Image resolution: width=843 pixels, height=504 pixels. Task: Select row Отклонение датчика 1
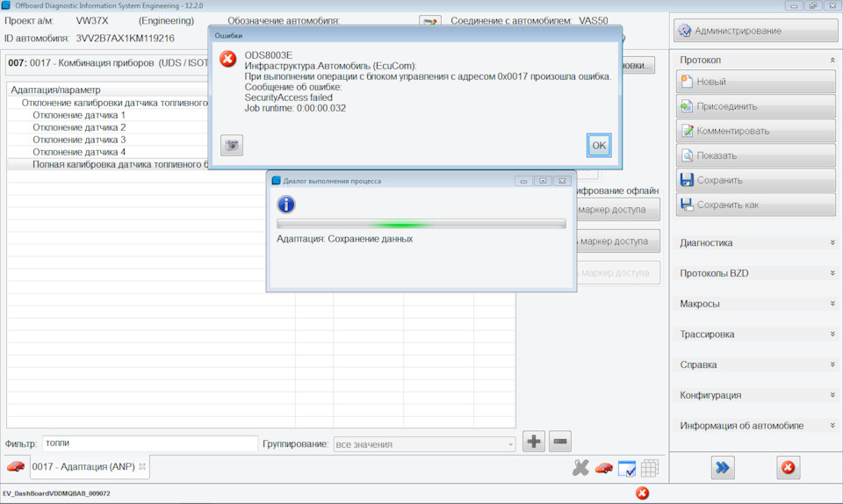(x=107, y=115)
